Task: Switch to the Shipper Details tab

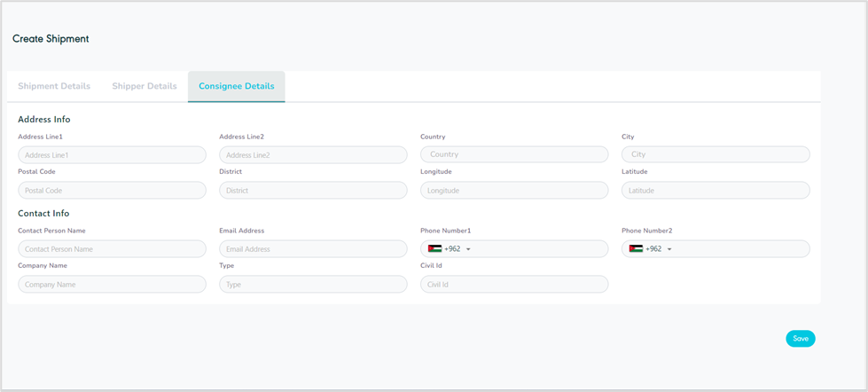Action: coord(145,87)
